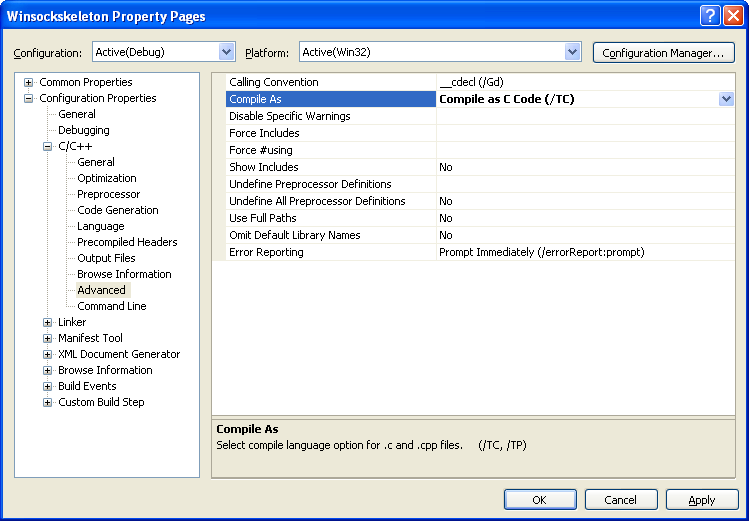749x521 pixels.
Task: Open the Configuration dropdown
Action: pos(226,52)
